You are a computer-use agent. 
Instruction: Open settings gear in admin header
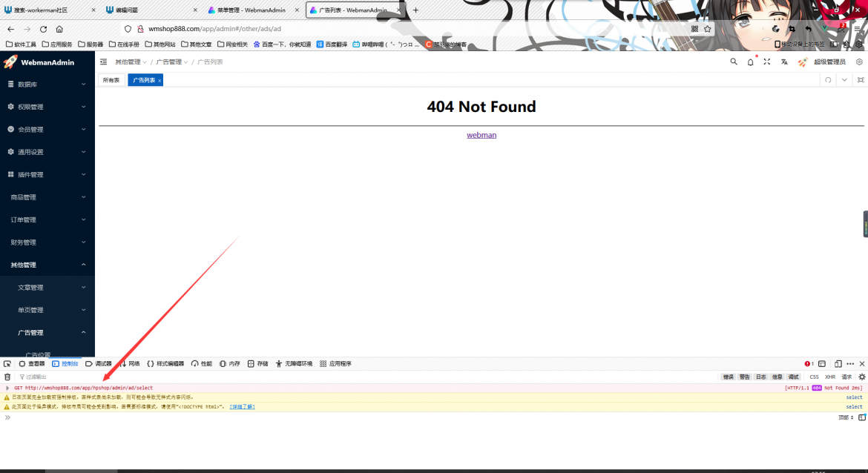tap(859, 62)
